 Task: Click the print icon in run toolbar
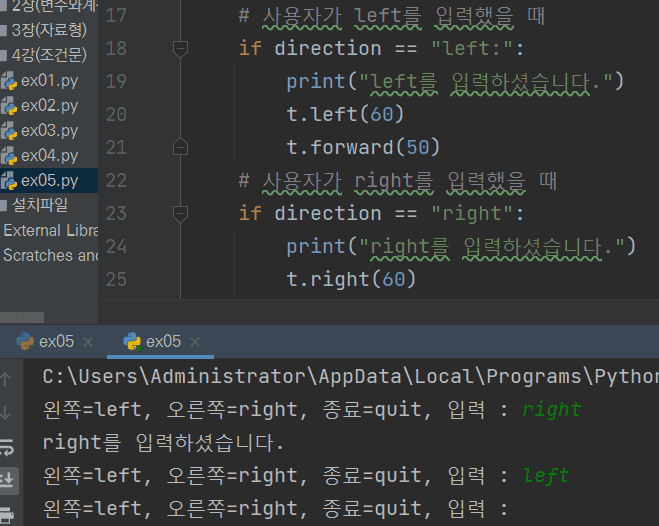click(x=7, y=515)
